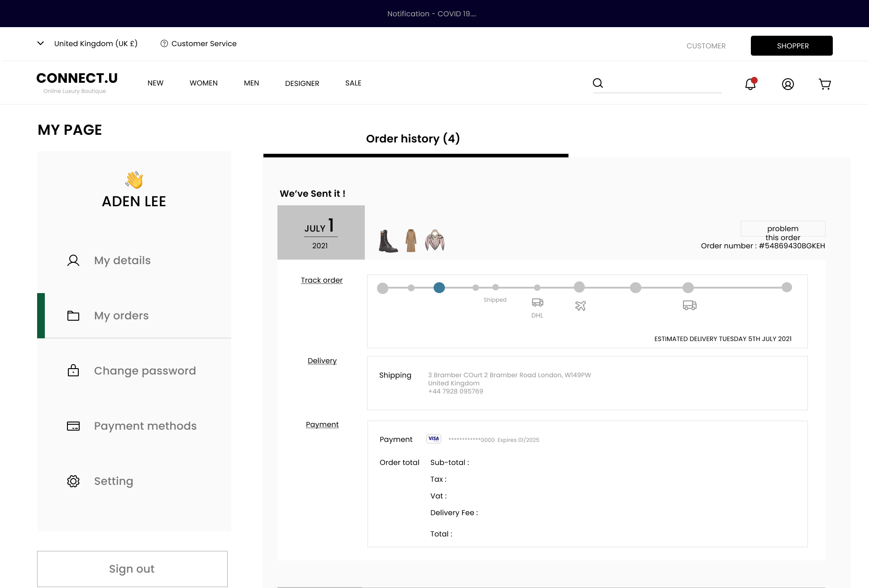Open the DESIGNER menu
This screenshot has width=869, height=588.
coord(302,84)
